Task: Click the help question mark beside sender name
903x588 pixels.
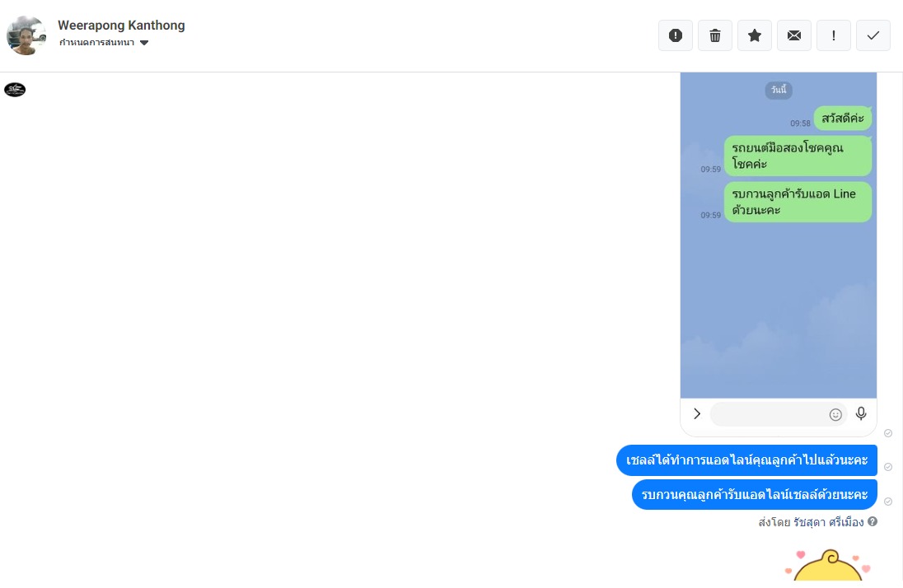Action: click(873, 521)
